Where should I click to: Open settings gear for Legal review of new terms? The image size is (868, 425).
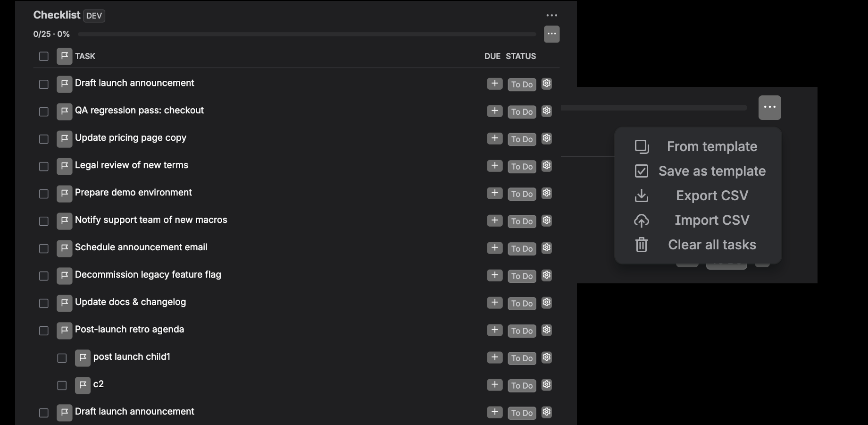[x=546, y=166]
